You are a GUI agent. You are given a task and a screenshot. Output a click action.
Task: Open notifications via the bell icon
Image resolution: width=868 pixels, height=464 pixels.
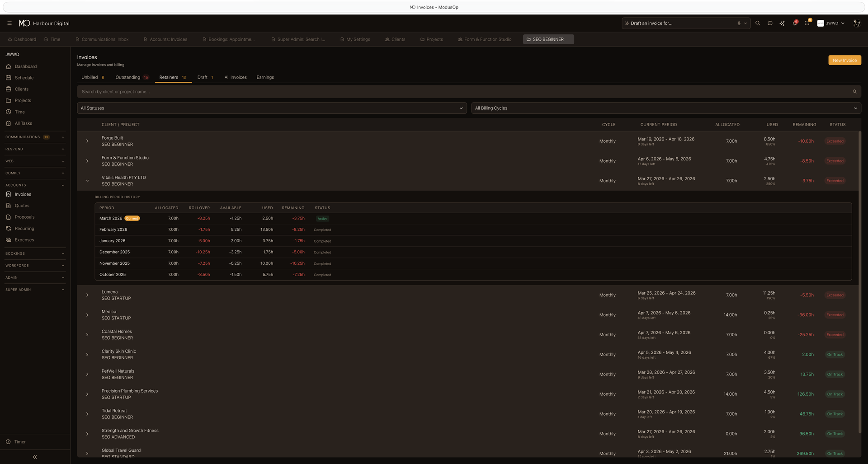click(x=795, y=23)
